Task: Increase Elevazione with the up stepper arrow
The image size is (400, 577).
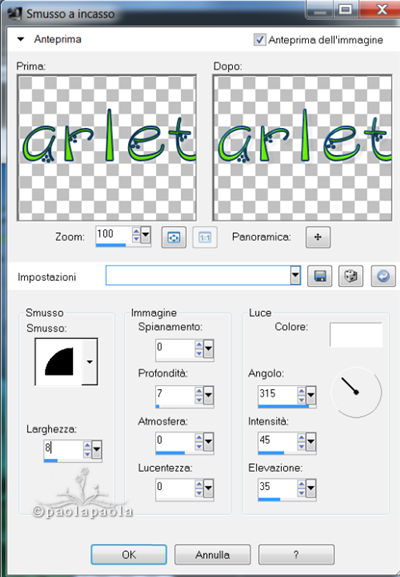Action: [x=301, y=484]
